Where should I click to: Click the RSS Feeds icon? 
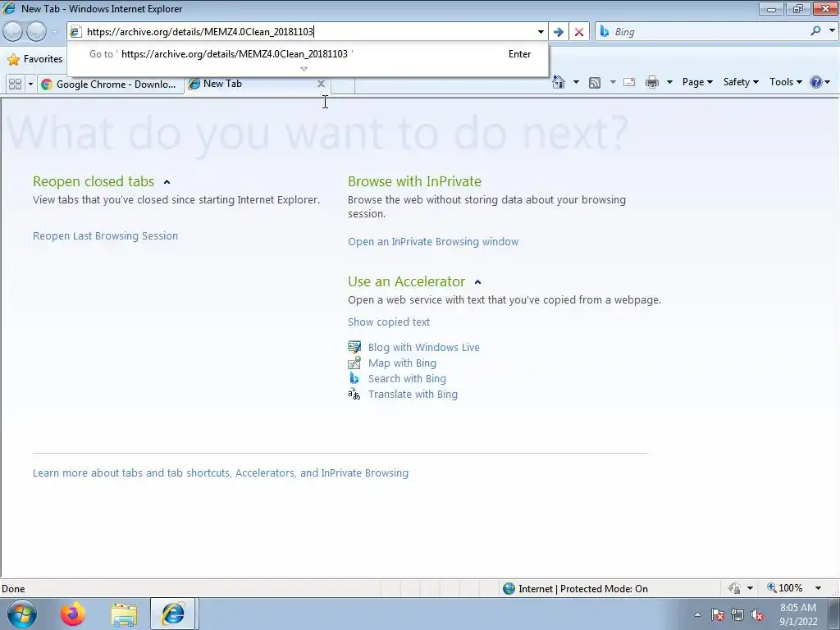(595, 82)
